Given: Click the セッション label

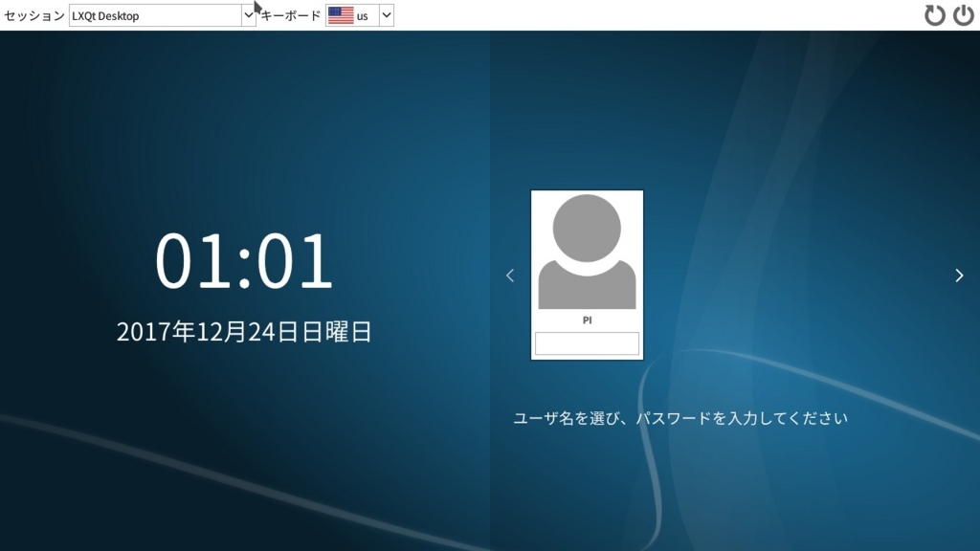Looking at the screenshot, I should coord(34,15).
